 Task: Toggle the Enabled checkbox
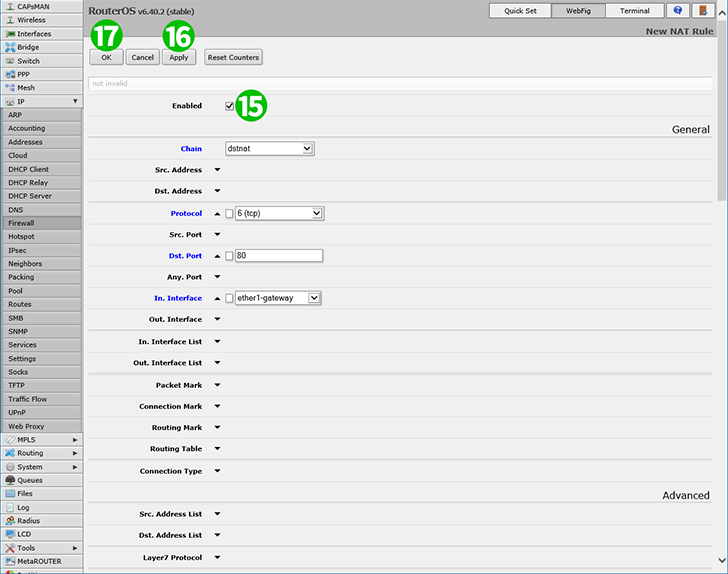[x=229, y=106]
